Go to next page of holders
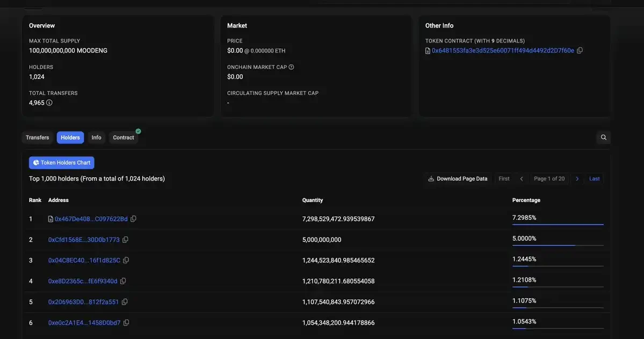This screenshot has height=339, width=644. coord(577,179)
